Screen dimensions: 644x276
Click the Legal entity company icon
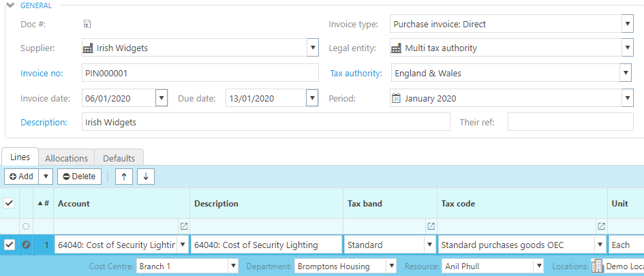396,48
